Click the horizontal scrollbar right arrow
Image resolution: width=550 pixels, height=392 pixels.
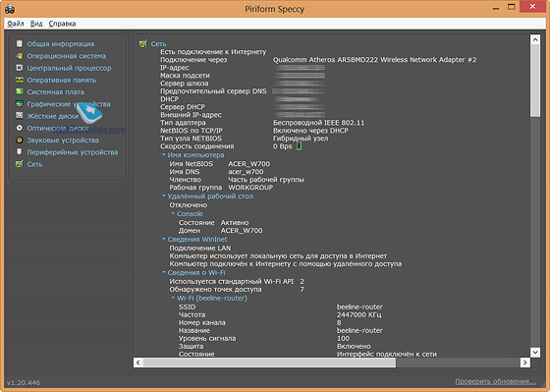(524, 363)
